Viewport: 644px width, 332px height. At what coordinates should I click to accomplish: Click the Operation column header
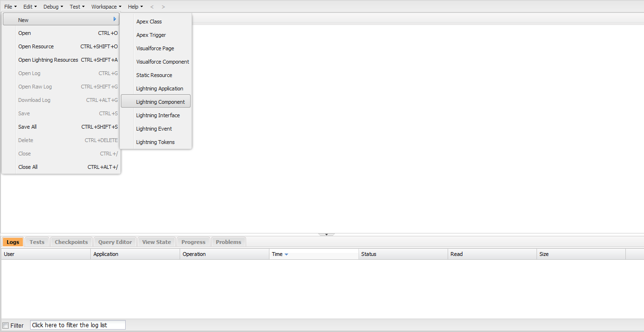point(194,254)
